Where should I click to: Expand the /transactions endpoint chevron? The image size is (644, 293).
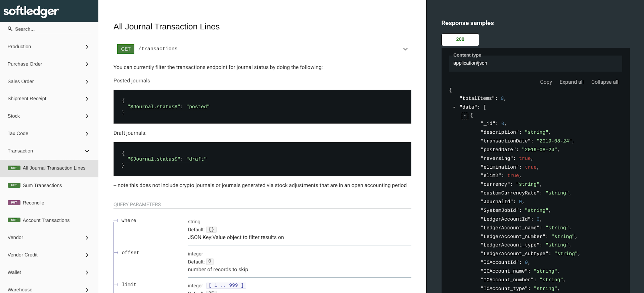(405, 49)
